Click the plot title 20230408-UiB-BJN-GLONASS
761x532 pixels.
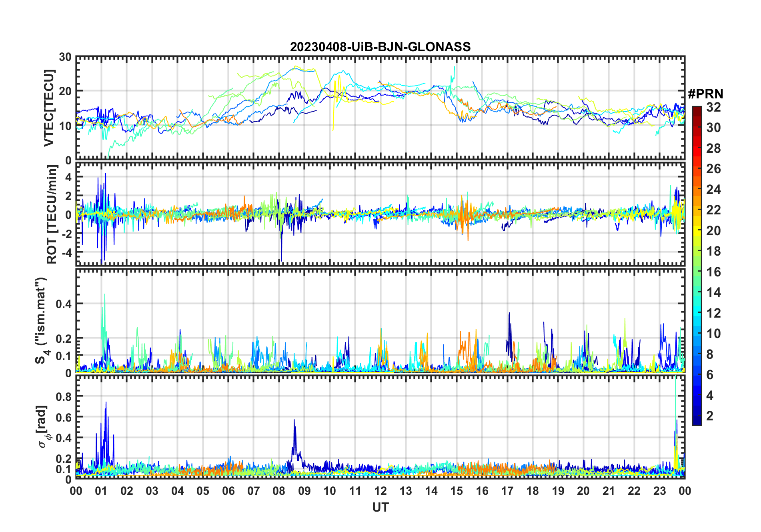click(380, 47)
